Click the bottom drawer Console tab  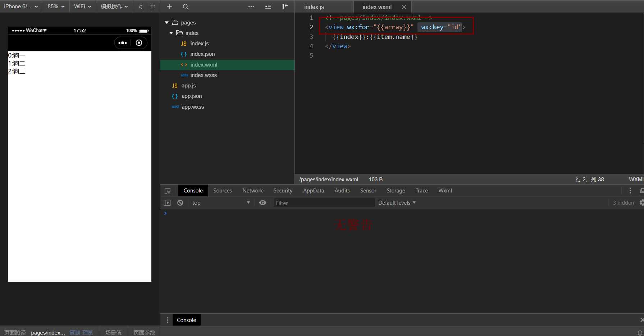(186, 320)
